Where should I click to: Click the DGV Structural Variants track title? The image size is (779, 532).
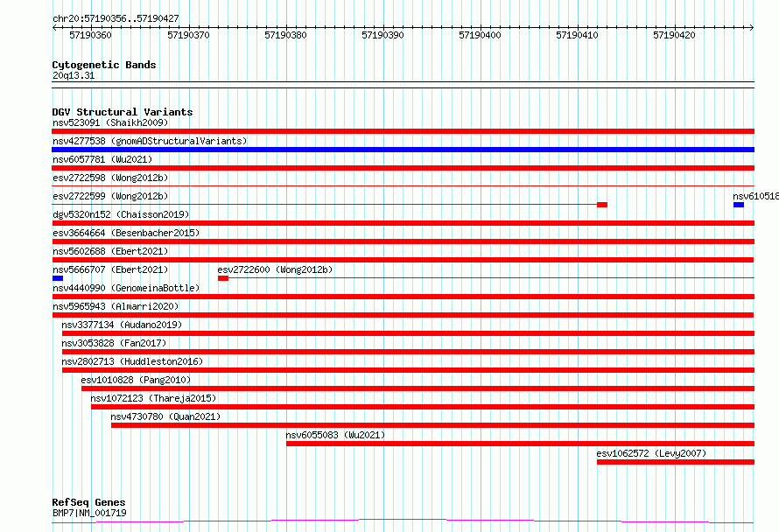123,112
